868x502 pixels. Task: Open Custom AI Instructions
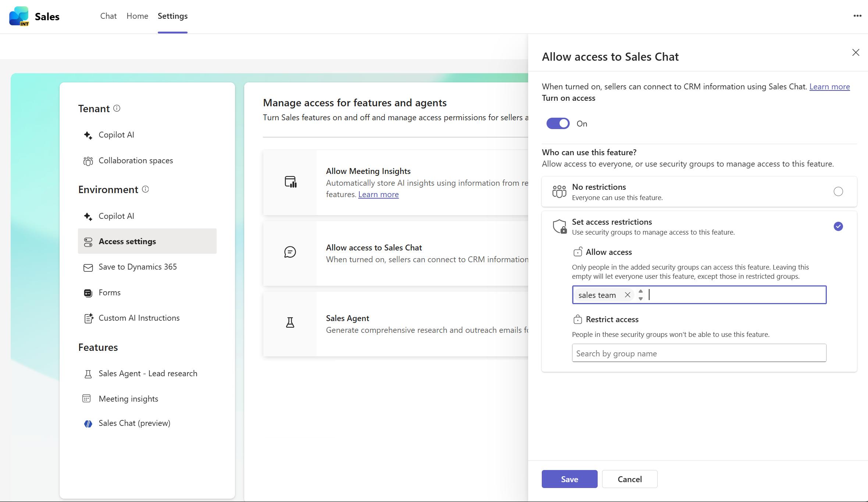tap(139, 318)
